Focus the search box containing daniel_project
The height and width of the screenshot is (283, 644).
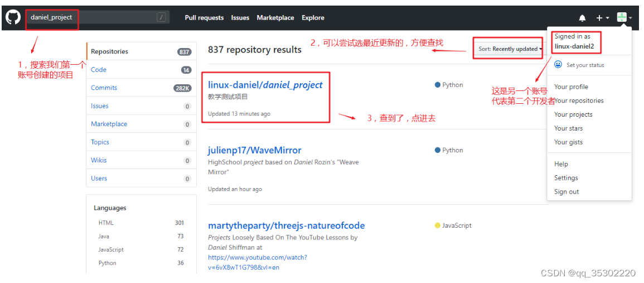click(98, 17)
